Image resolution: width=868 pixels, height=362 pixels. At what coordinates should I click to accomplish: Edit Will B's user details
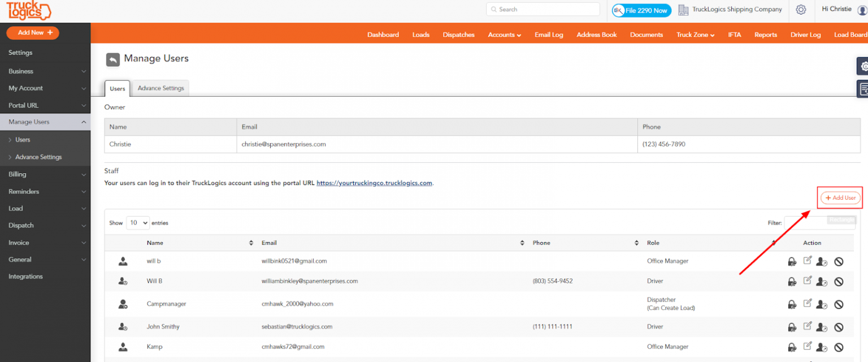pyautogui.click(x=807, y=281)
